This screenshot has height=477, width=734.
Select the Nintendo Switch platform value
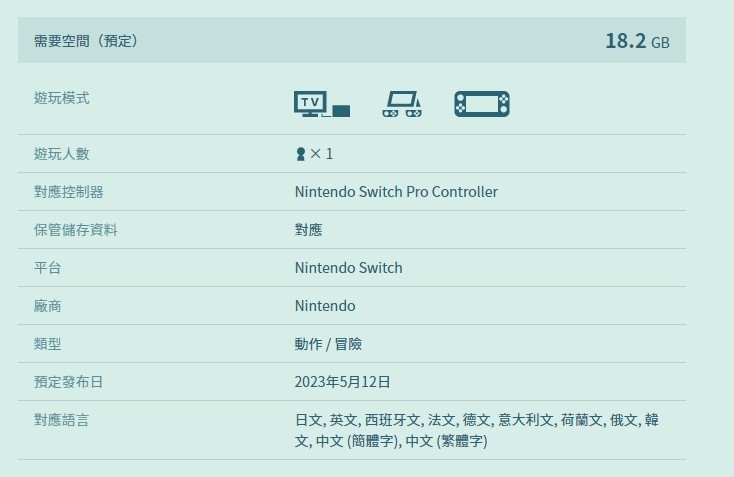(349, 268)
